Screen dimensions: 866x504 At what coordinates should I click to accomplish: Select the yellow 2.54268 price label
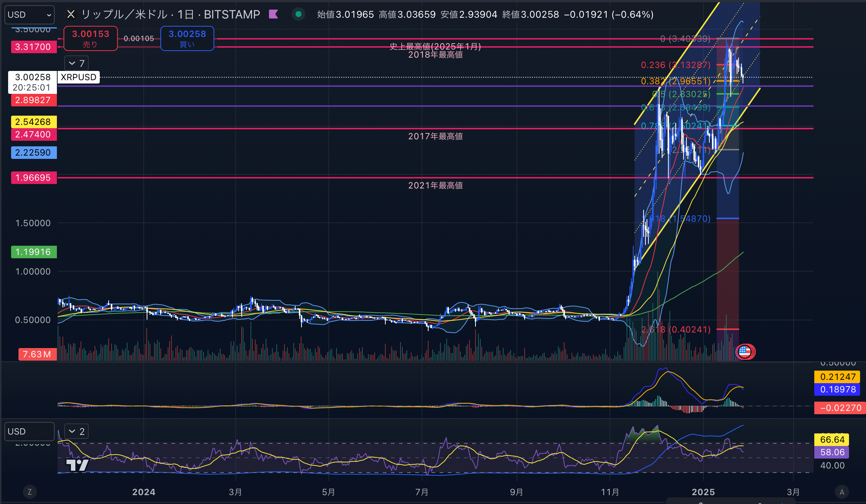pos(34,122)
